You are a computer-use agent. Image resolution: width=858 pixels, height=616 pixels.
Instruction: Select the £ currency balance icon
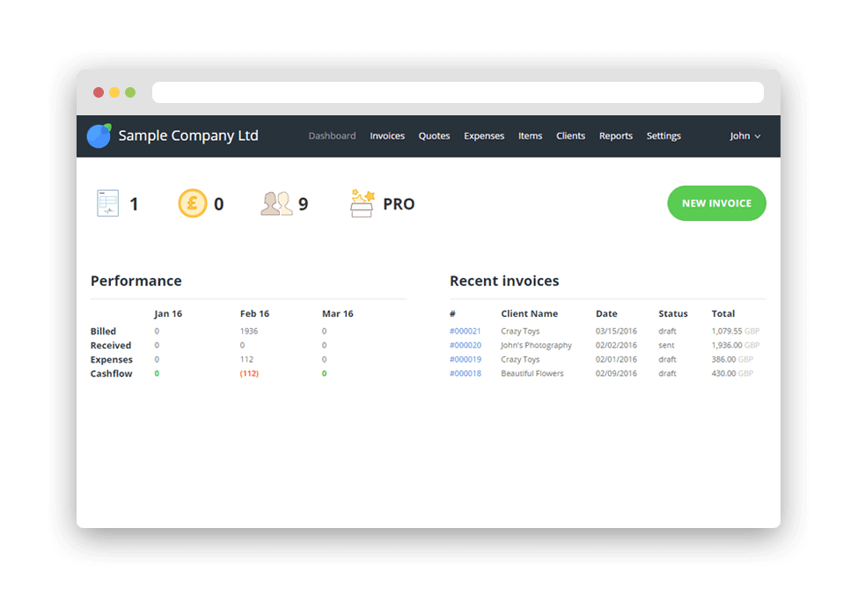pos(193,202)
